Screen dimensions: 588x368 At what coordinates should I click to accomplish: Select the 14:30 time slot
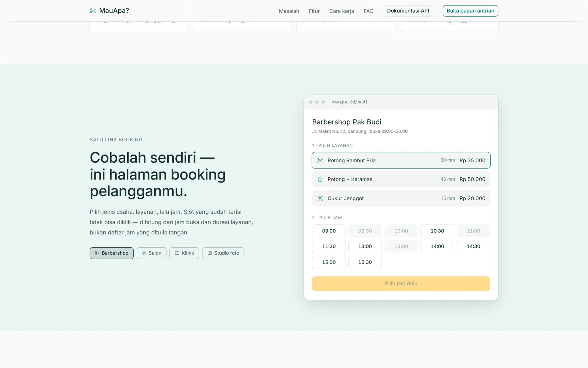tap(473, 247)
